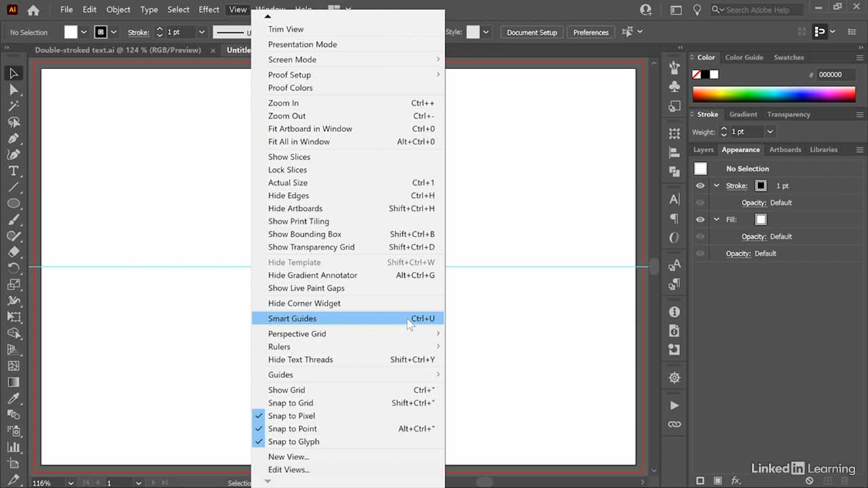This screenshot has width=868, height=488.
Task: Open the Align panel icon
Action: (x=674, y=152)
